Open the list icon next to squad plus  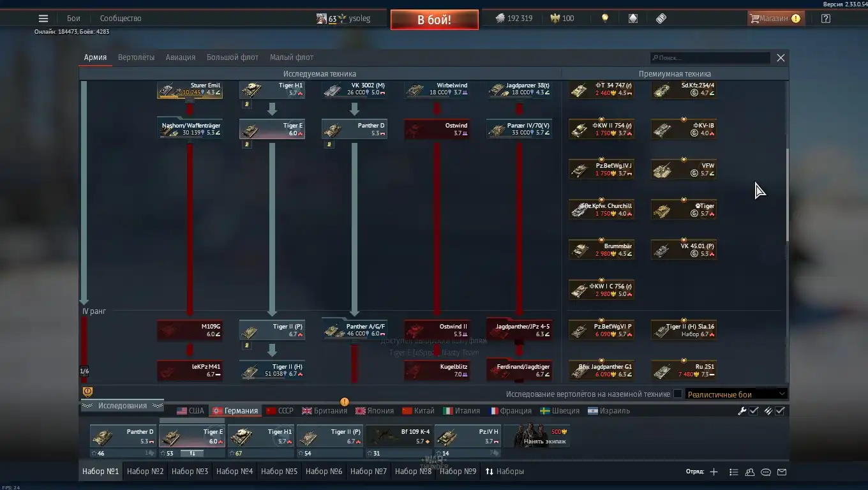[734, 472]
